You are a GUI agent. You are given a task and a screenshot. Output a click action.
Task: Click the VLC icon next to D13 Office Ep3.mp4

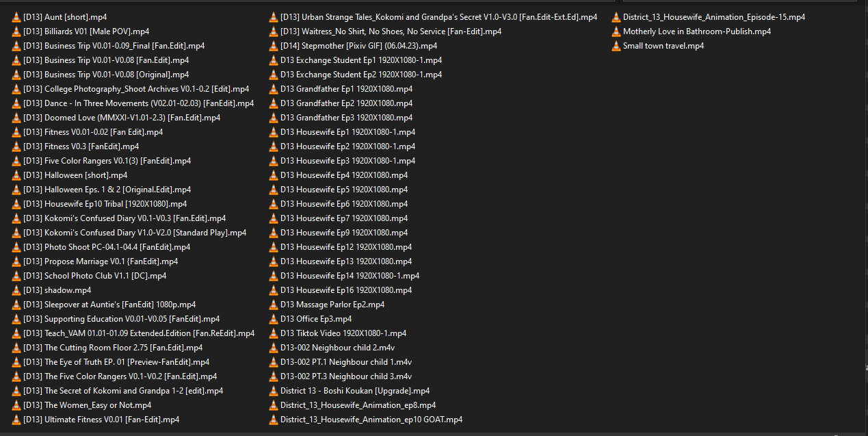[x=274, y=319]
